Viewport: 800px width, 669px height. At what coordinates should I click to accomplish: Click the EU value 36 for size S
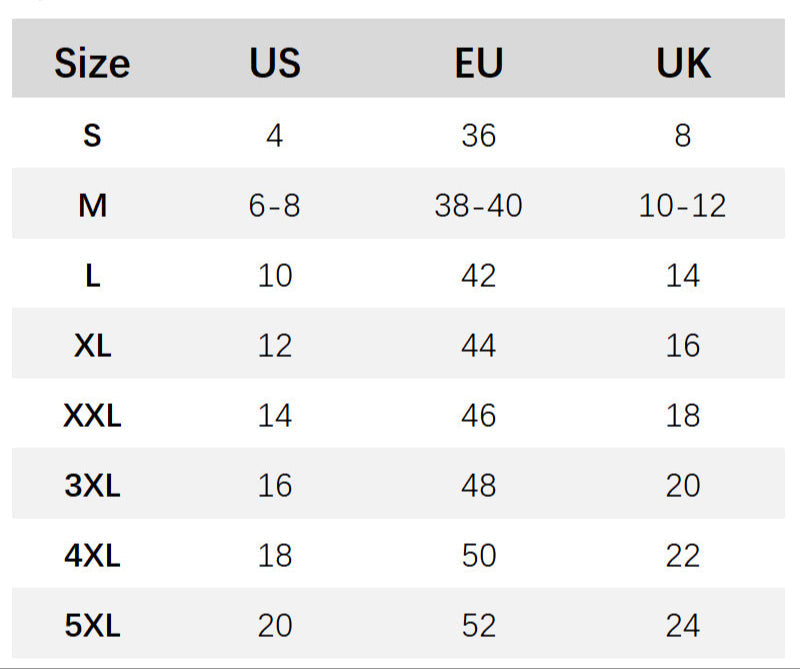click(478, 135)
